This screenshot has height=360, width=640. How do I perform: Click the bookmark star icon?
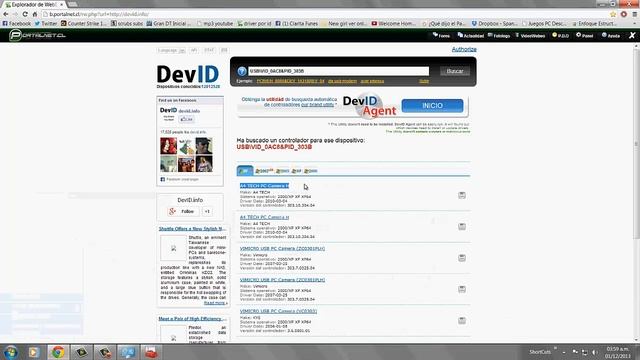tap(613, 14)
